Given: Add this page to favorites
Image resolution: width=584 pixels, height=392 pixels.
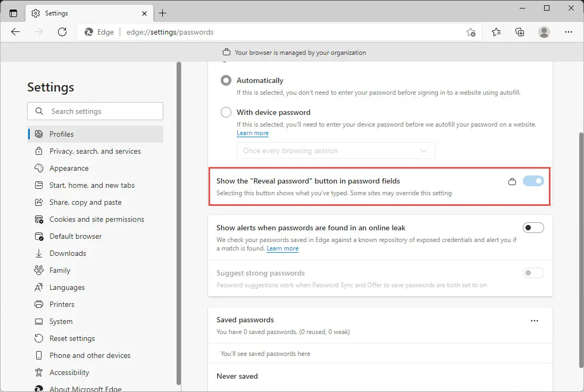Looking at the screenshot, I should 471,32.
